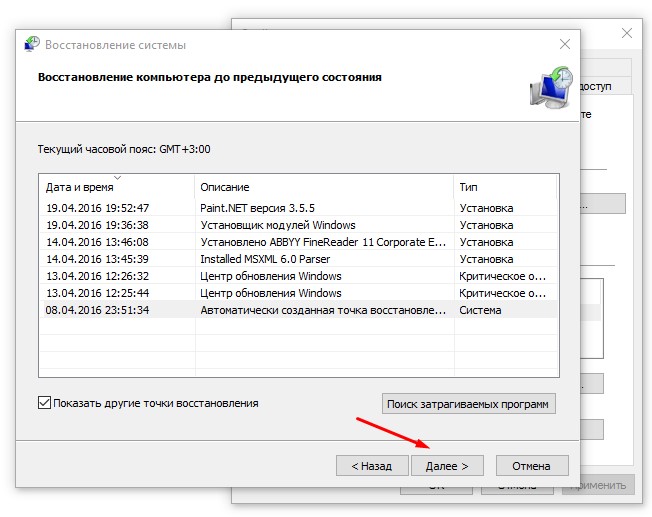Close the Восстановление системы dialog
The height and width of the screenshot is (517, 652).
coord(564,45)
